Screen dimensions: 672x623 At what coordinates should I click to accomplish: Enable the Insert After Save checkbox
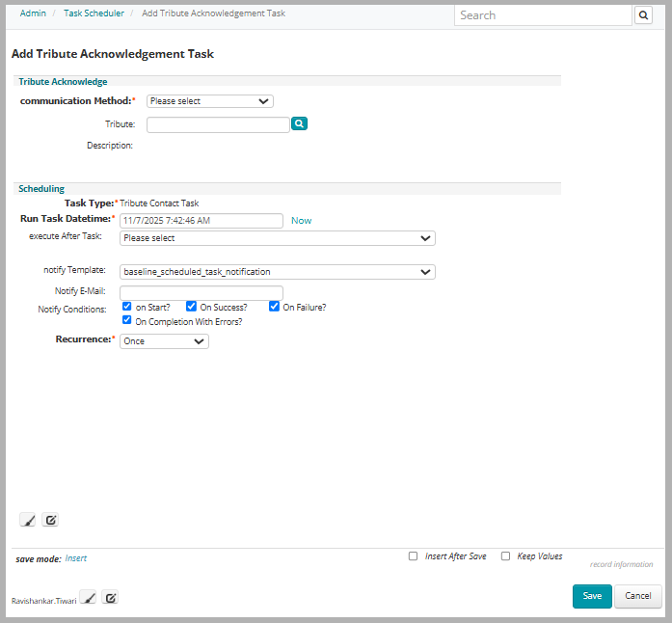click(x=413, y=556)
